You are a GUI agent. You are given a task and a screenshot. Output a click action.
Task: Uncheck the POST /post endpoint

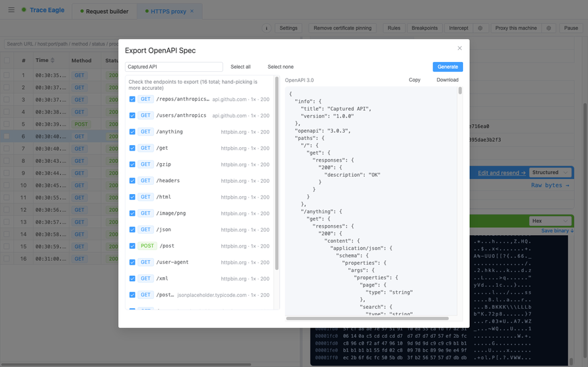click(132, 246)
